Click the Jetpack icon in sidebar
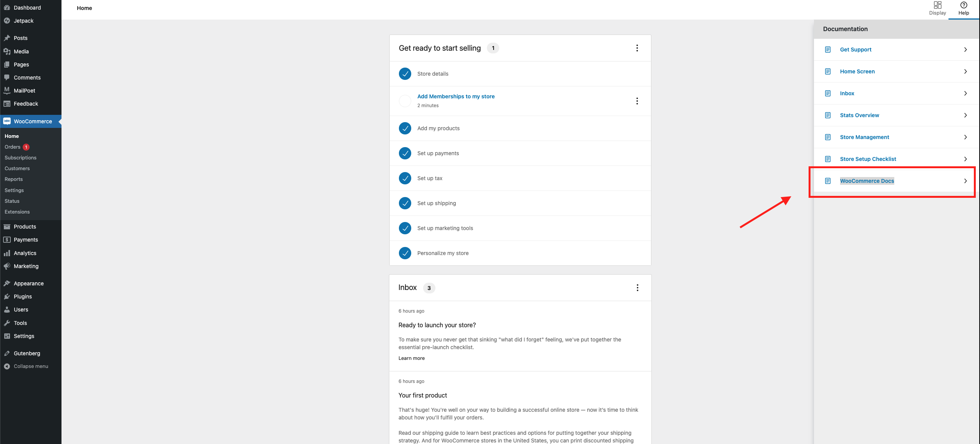The image size is (980, 444). (7, 21)
